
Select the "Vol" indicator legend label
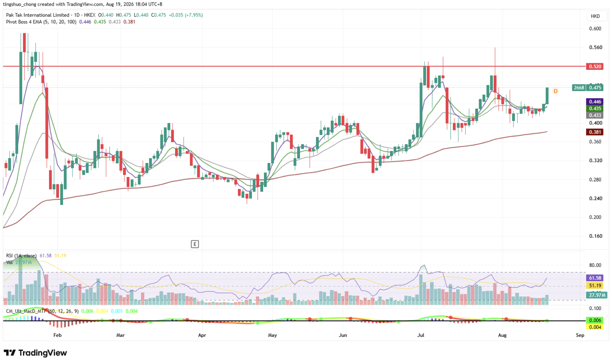pos(10,262)
